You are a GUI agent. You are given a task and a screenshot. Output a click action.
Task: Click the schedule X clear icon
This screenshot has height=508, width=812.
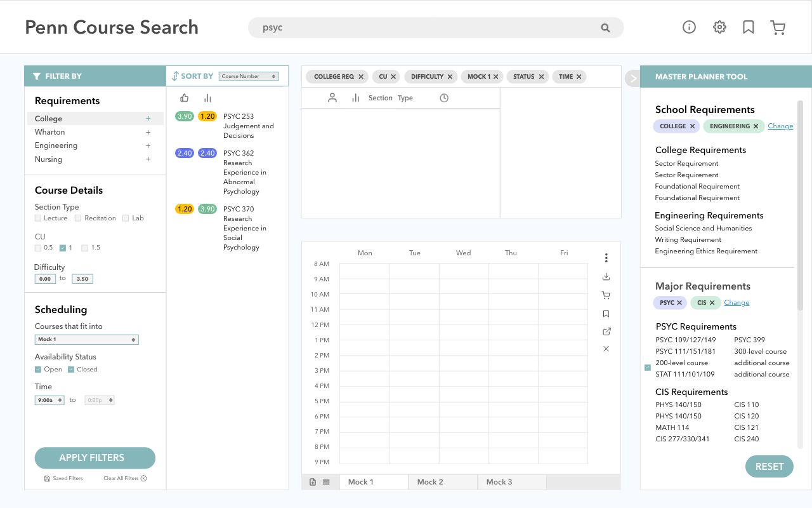coord(606,349)
